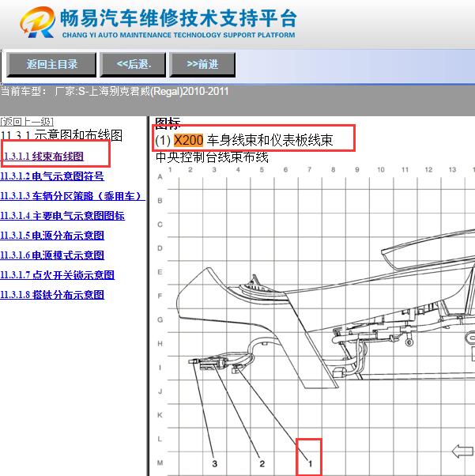475x476 pixels.
Task: Open 11.3.1.2 电气示意图符号 link
Action: (x=52, y=176)
